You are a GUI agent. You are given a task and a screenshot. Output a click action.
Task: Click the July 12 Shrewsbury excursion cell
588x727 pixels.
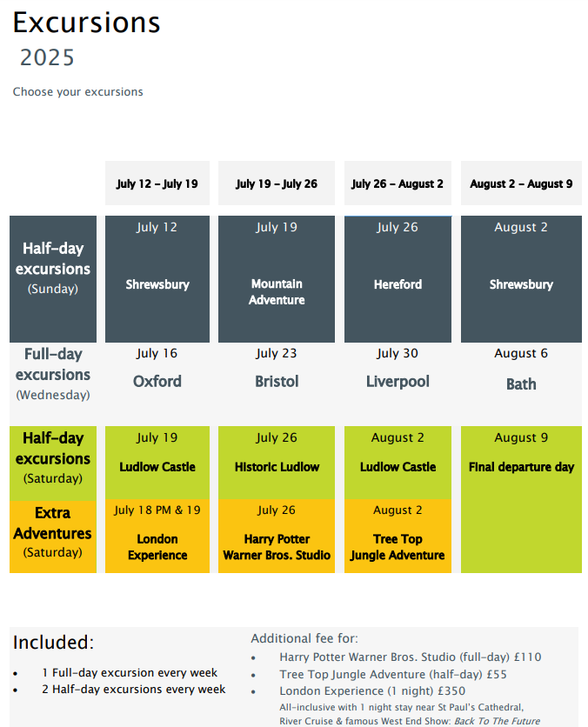click(x=157, y=279)
